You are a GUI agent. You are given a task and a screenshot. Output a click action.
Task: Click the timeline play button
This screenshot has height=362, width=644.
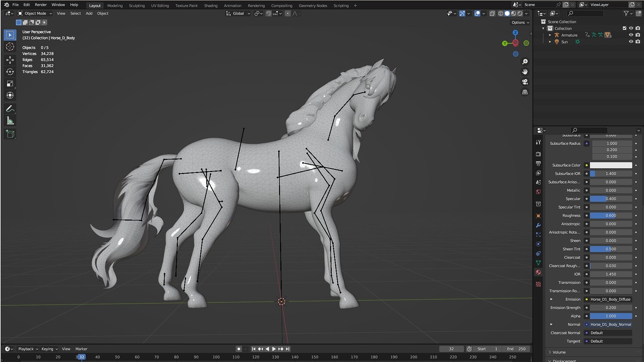point(274,349)
